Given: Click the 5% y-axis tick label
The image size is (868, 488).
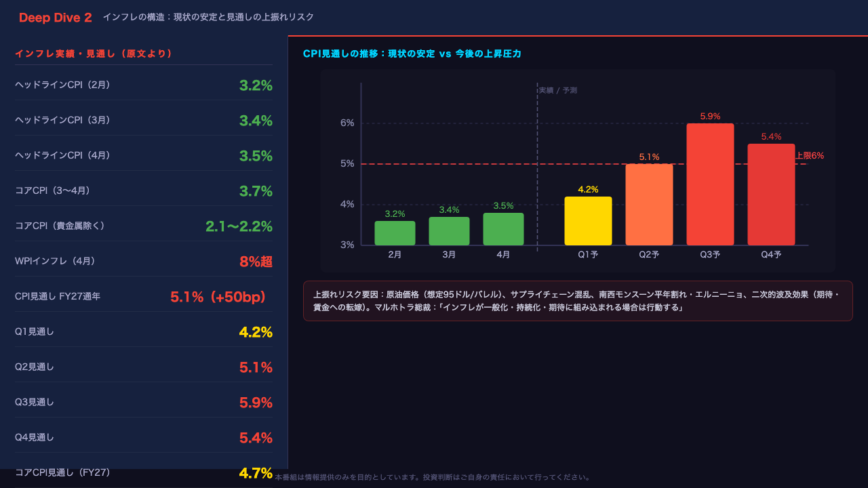Looking at the screenshot, I should click(347, 163).
